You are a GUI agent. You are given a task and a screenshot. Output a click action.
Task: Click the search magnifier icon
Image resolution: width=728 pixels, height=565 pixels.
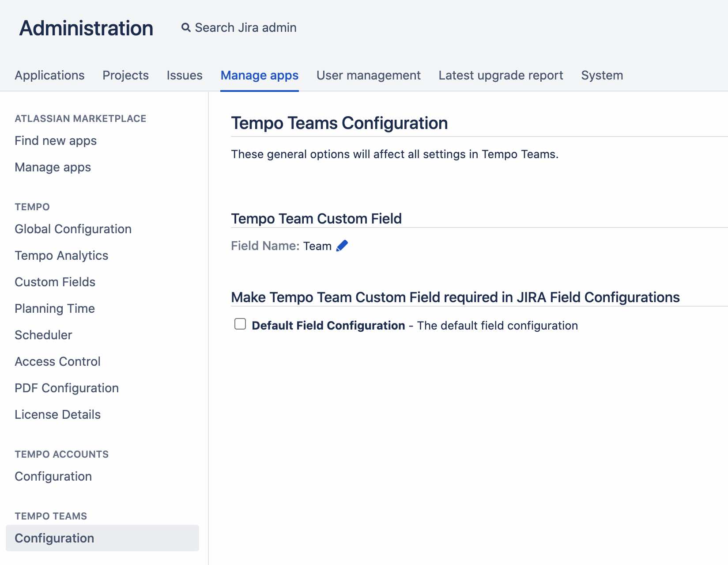186,28
